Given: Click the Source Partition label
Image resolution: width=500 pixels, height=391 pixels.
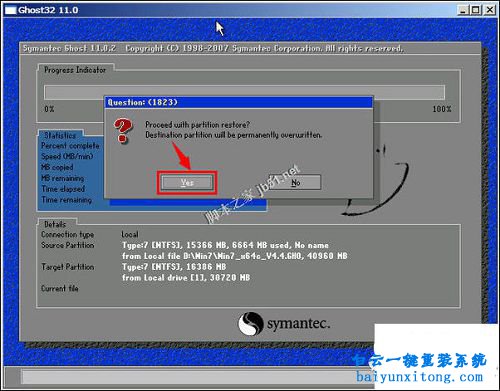Looking at the screenshot, I should pyautogui.click(x=68, y=245).
